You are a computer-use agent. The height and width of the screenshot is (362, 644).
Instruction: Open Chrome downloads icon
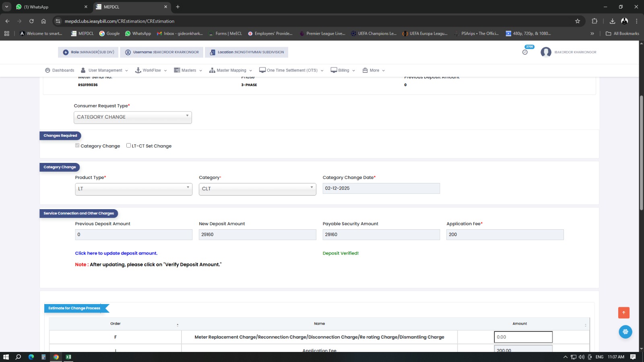pyautogui.click(x=612, y=21)
